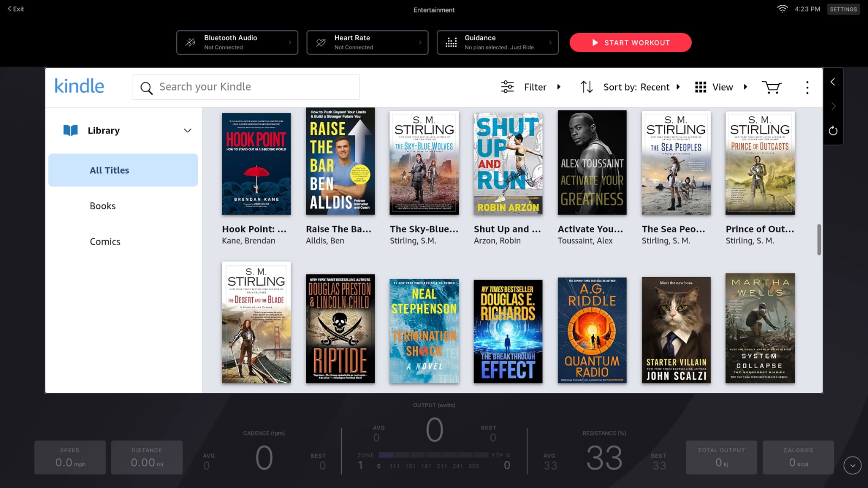Open Heart Rate connection options
The image size is (868, 488).
point(367,42)
